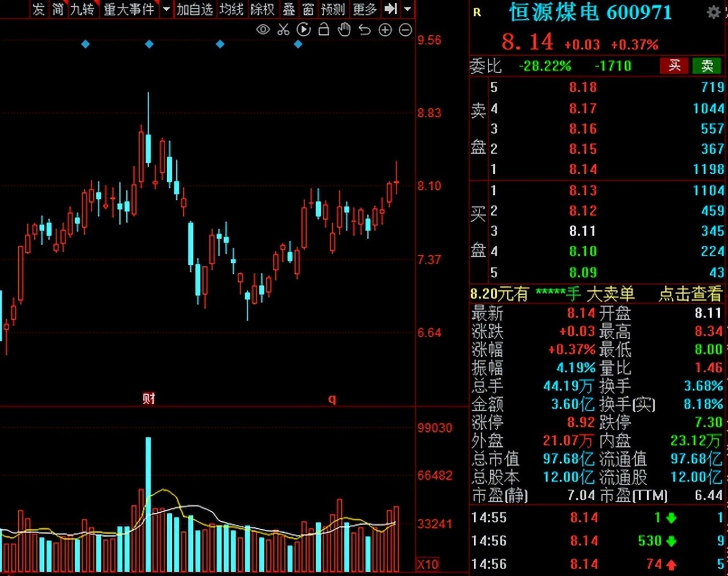
Task: Select sell level 1 volume 1198
Action: [708, 169]
